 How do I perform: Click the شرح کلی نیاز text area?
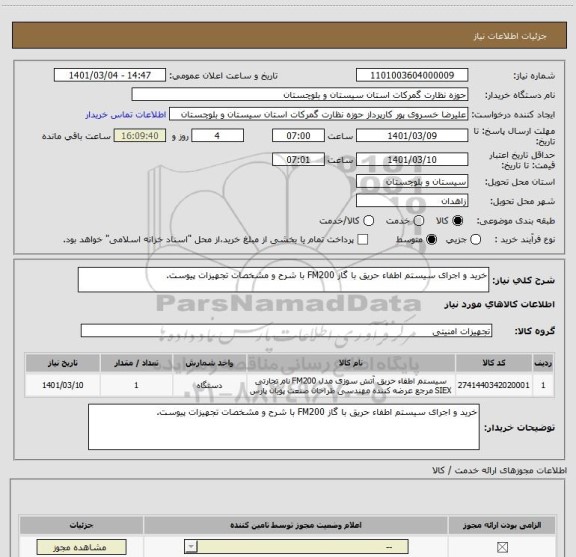pos(283,280)
